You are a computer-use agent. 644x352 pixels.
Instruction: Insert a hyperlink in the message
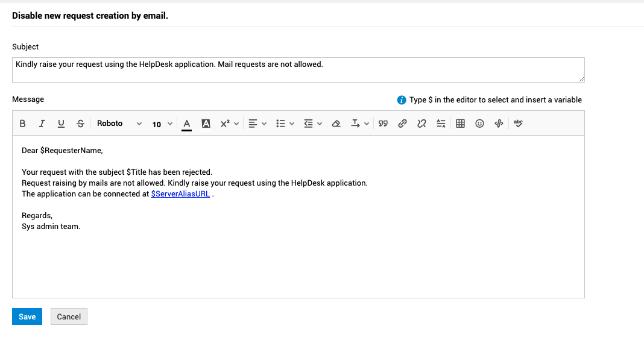point(402,124)
